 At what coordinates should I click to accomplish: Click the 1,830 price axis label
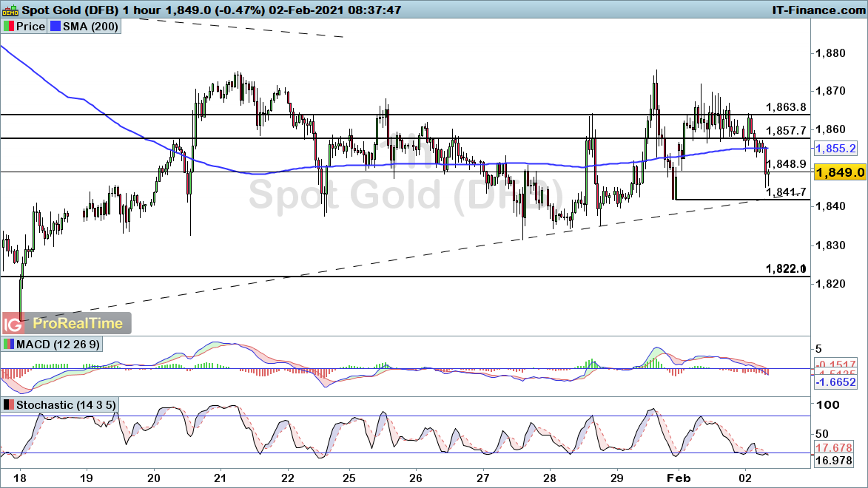830,245
